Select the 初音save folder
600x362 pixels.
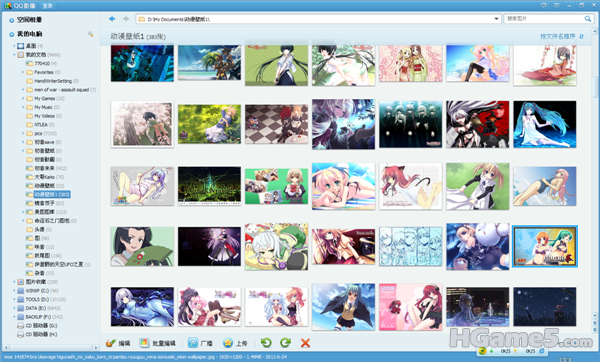44,142
